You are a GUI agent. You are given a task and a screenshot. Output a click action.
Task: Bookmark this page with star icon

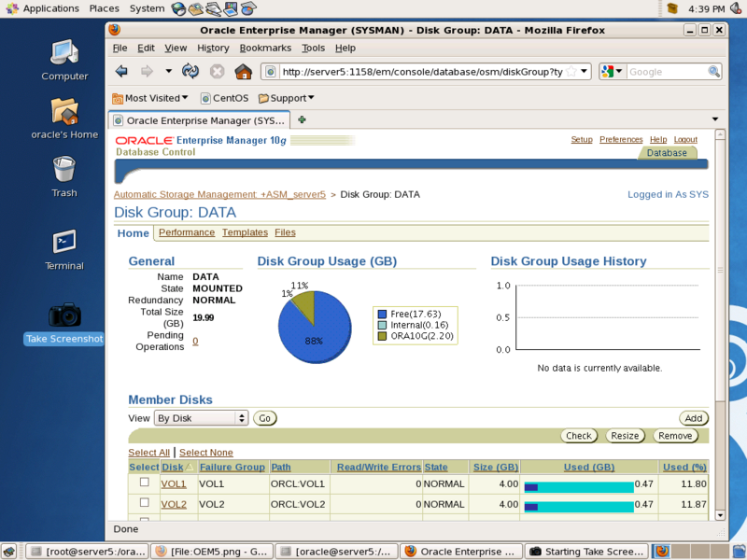pyautogui.click(x=571, y=72)
